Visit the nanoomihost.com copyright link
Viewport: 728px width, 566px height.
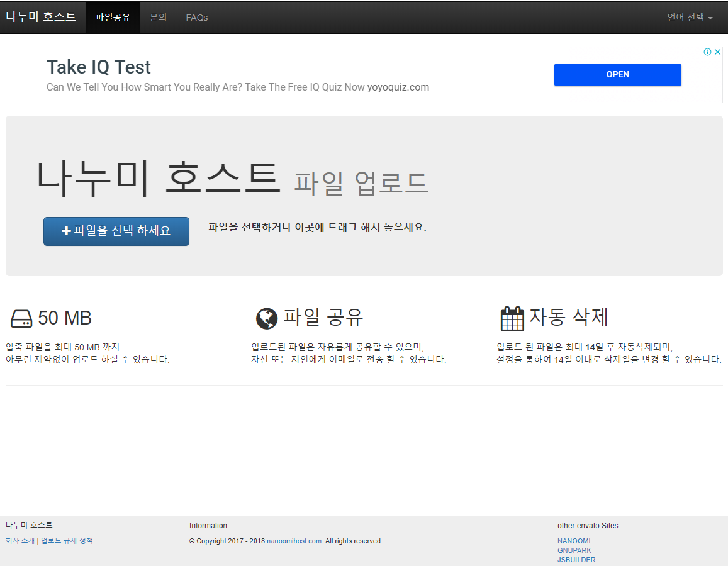point(294,541)
